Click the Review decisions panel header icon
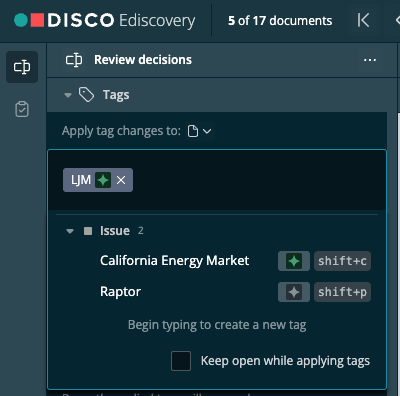The width and height of the screenshot is (400, 396). coord(74,60)
